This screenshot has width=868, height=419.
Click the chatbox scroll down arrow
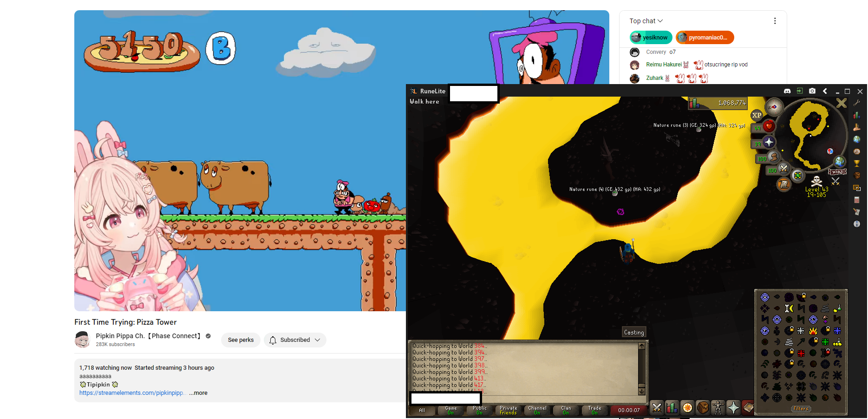(641, 392)
